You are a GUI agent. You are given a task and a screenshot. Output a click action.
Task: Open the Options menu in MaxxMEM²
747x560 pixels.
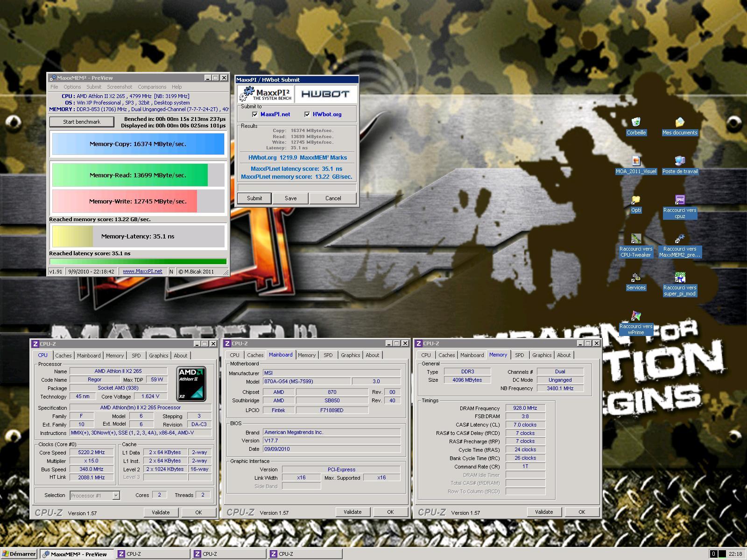point(72,87)
